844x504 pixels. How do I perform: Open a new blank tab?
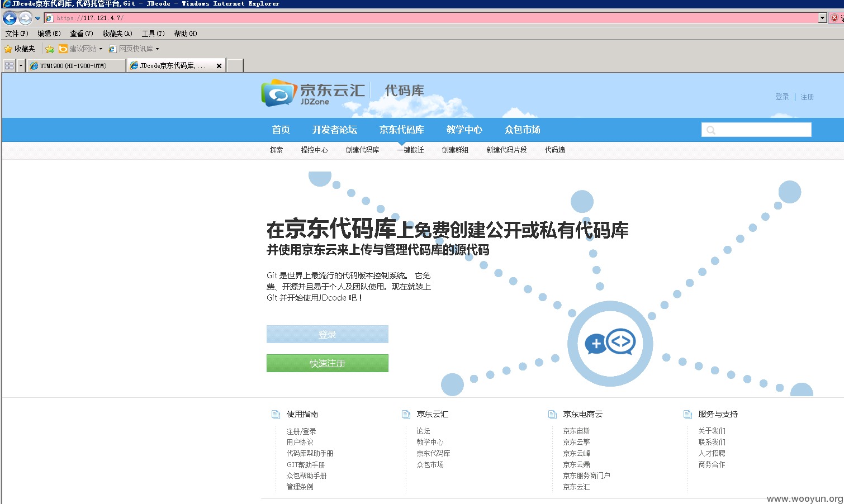(x=235, y=65)
